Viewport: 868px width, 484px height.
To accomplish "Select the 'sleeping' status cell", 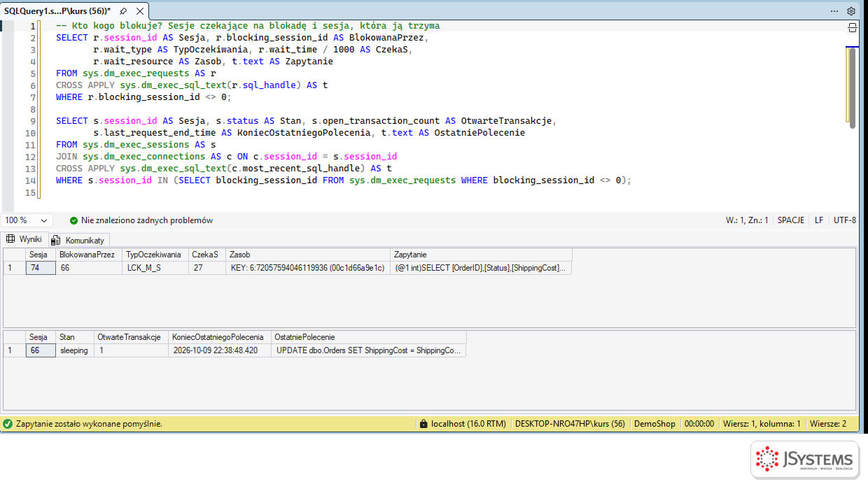I will [75, 350].
